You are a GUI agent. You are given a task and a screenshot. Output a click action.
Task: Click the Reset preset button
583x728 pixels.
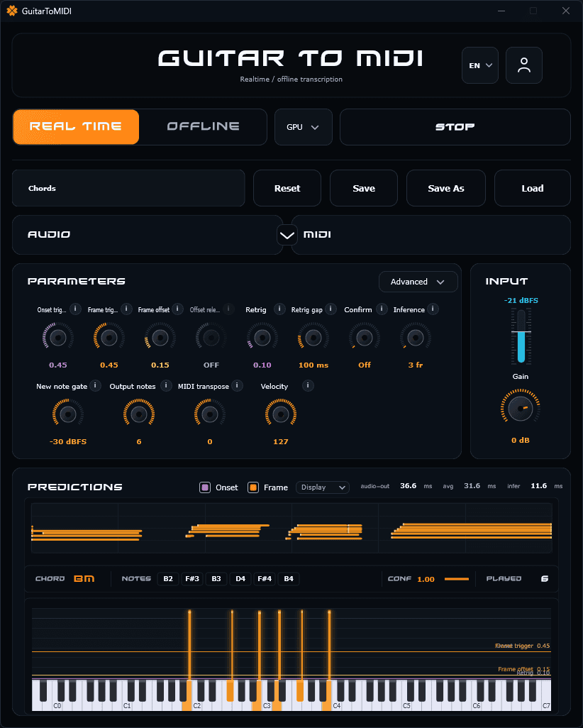(x=287, y=188)
